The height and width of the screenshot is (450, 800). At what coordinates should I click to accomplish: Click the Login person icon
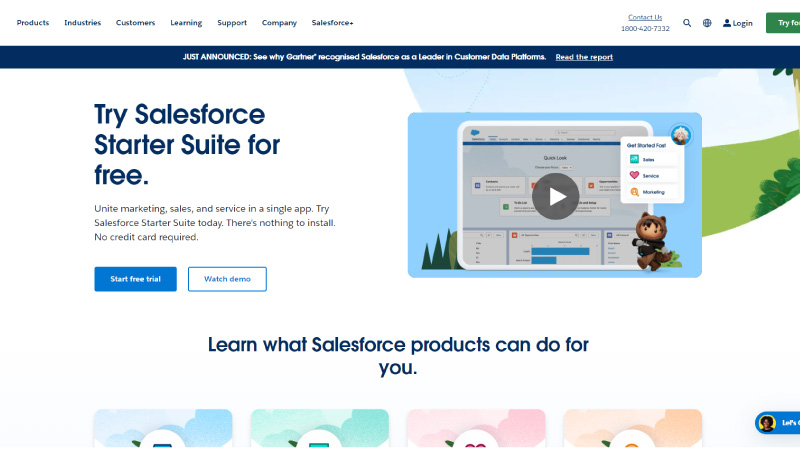tap(727, 23)
